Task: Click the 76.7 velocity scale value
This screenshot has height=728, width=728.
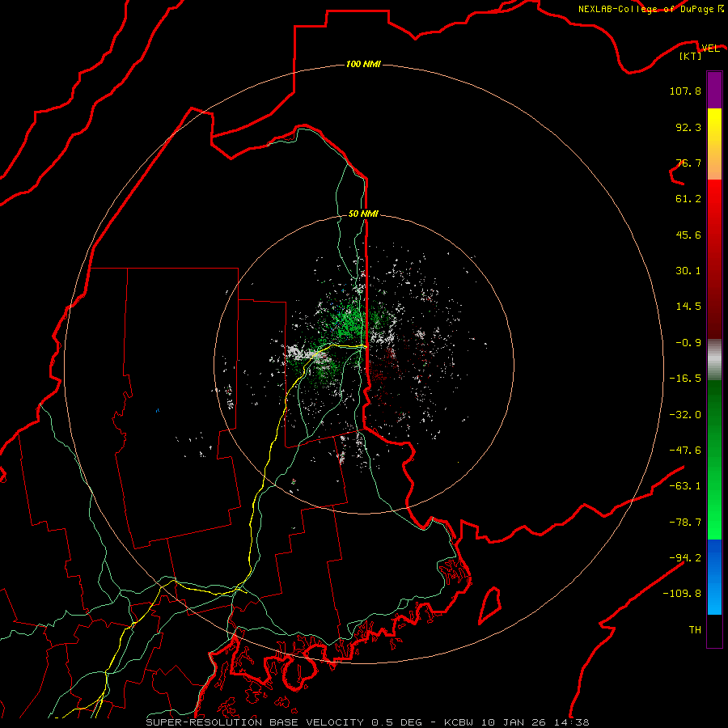Action: 688,163
